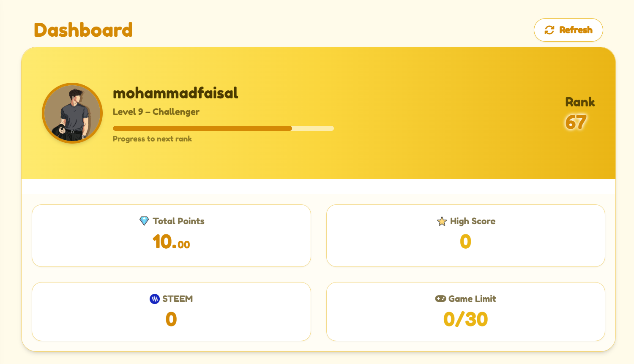Click the gamepad icon beside Game Limit
This screenshot has width=634, height=364.
click(x=440, y=299)
